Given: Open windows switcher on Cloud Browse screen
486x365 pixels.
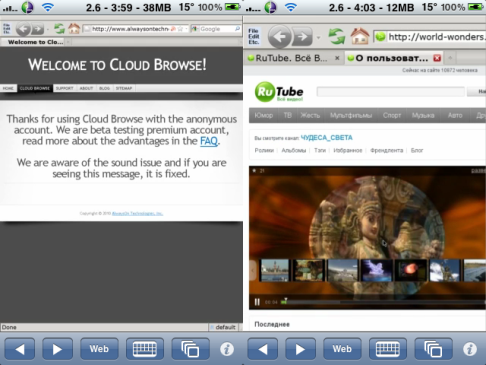Looking at the screenshot, I should coord(190,349).
